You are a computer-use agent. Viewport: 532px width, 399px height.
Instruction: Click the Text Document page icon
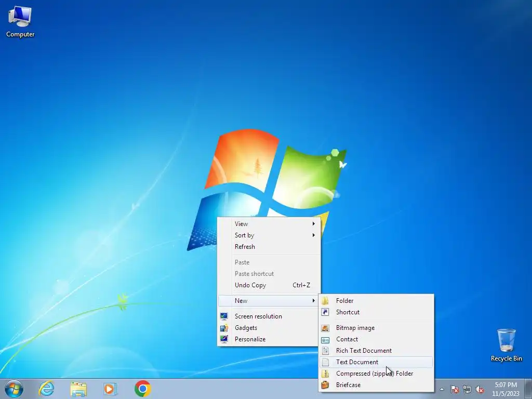coord(325,362)
